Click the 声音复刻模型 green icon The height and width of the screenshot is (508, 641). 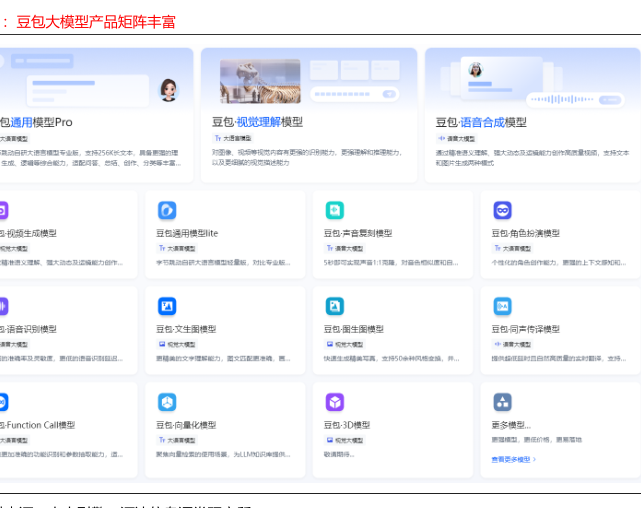tap(334, 210)
